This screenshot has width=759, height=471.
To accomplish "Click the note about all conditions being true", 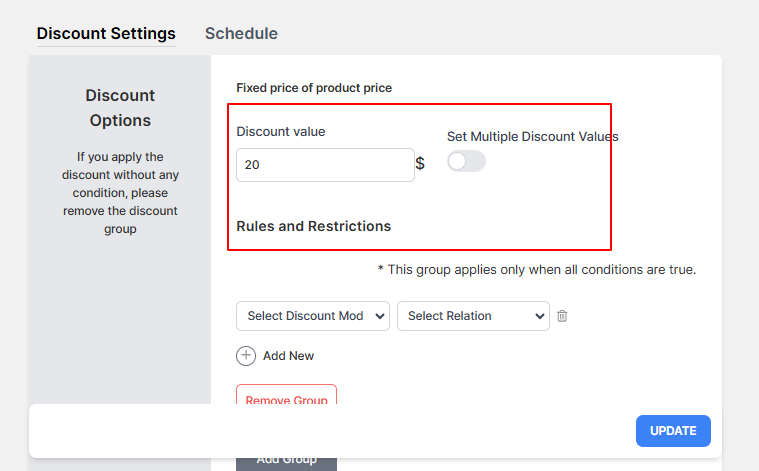I will coord(537,269).
